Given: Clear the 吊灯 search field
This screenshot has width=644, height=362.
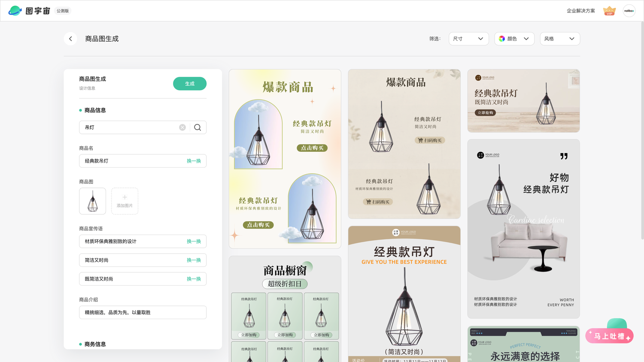Looking at the screenshot, I should (x=182, y=127).
